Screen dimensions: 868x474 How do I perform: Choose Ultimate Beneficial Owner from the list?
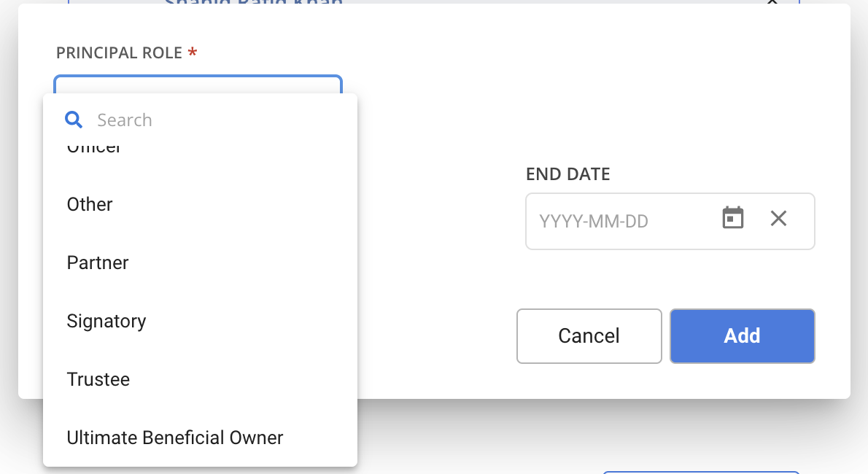(x=175, y=438)
